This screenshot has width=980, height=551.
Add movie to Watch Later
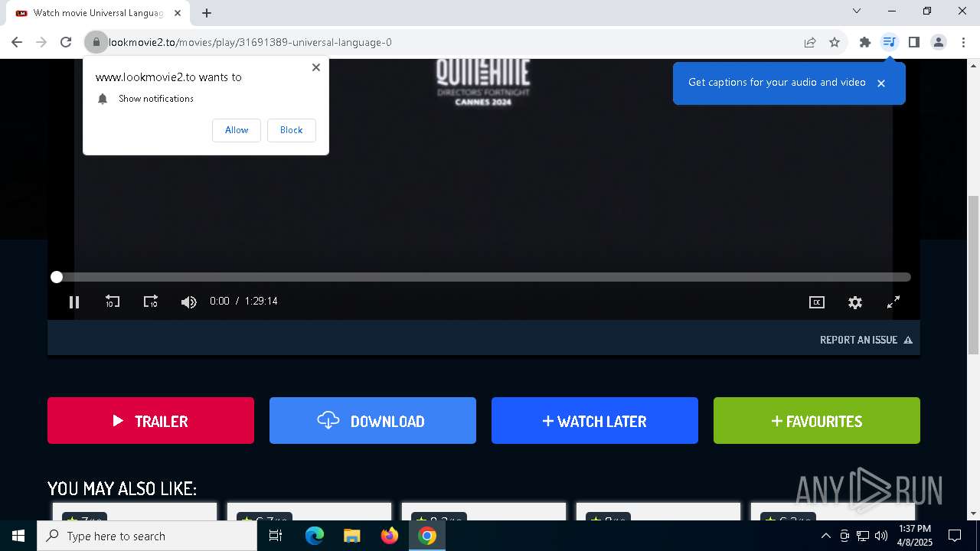595,420
